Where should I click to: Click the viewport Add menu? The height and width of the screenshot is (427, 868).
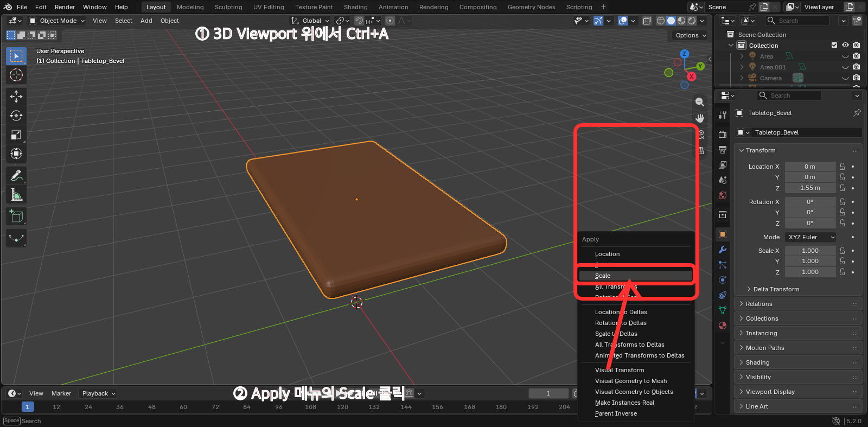[146, 21]
